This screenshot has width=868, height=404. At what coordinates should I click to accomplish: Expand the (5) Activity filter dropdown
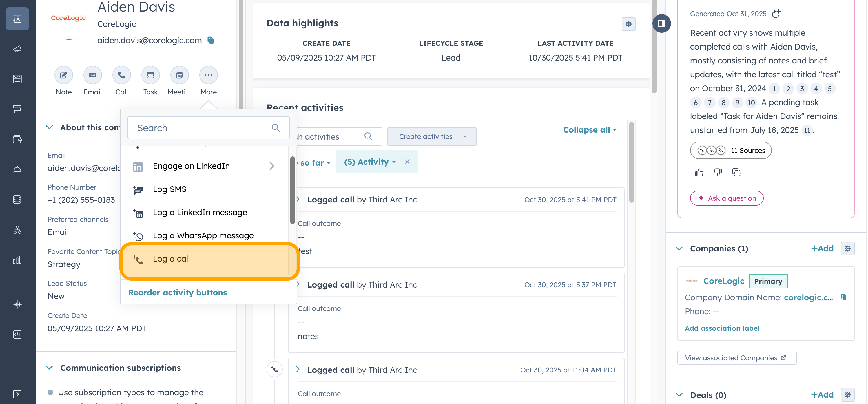370,162
